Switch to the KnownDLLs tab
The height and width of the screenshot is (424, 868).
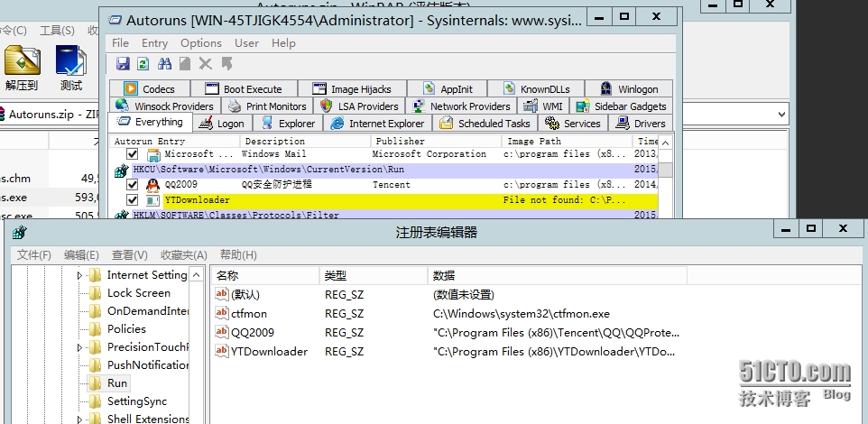point(537,89)
